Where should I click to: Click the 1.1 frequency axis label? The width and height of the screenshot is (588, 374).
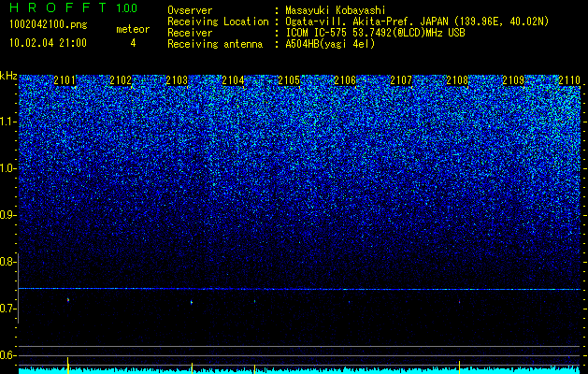(7, 122)
